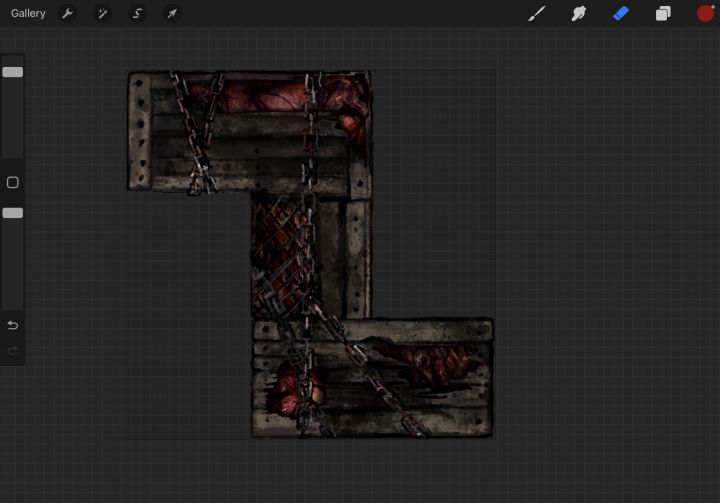Open the Layers panel
This screenshot has width=720, height=503.
point(663,13)
